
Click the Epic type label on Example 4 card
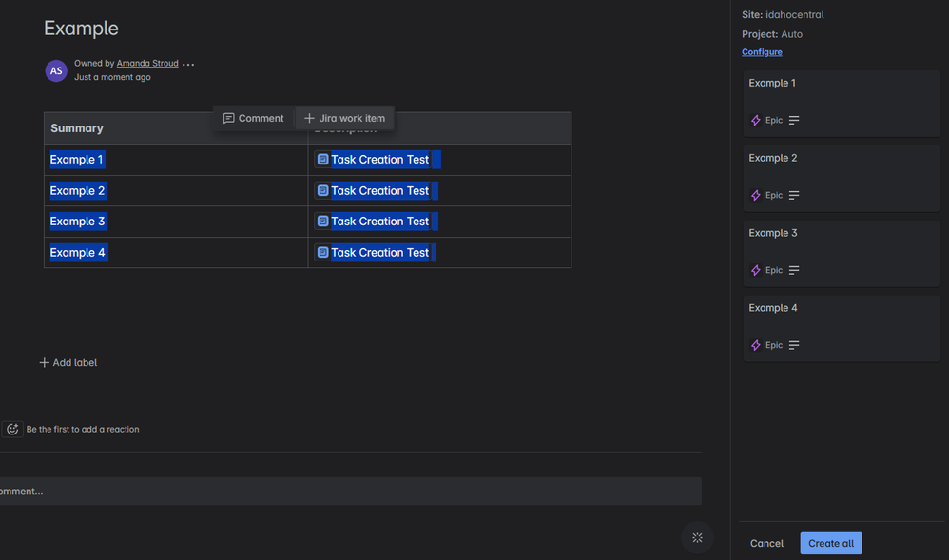coord(774,345)
